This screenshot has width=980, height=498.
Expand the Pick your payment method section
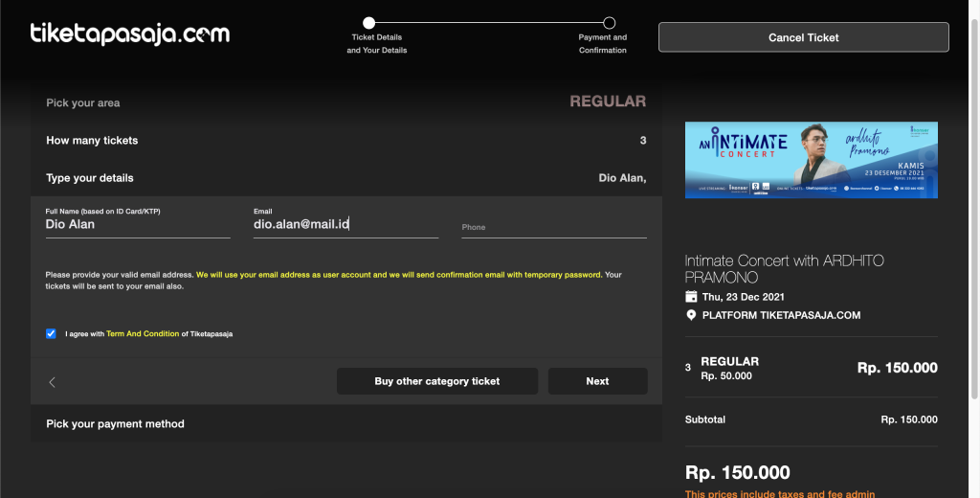(346, 423)
